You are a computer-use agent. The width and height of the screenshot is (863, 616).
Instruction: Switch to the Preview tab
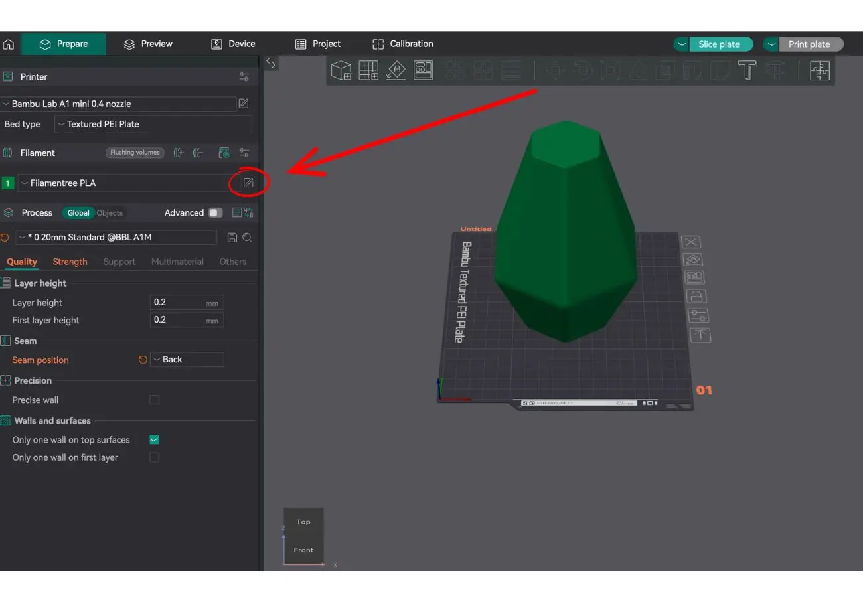coord(148,44)
